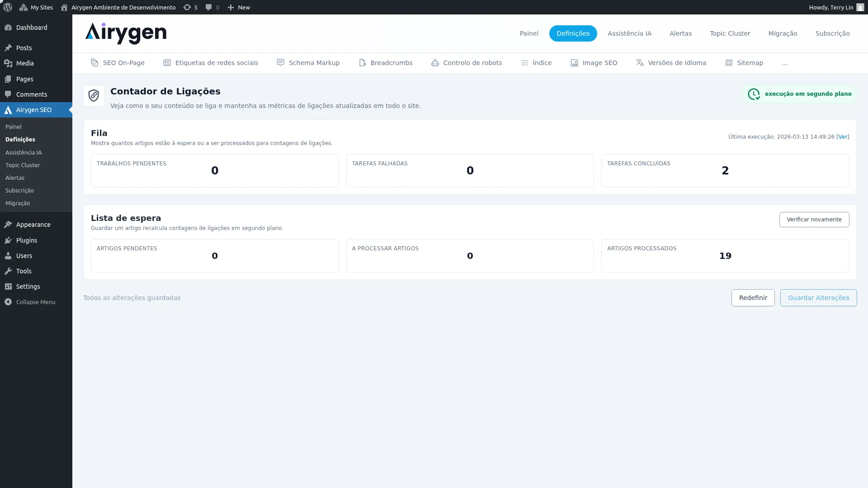Click the Trabalhos Pendentes count card
The image size is (868, 488).
(215, 171)
